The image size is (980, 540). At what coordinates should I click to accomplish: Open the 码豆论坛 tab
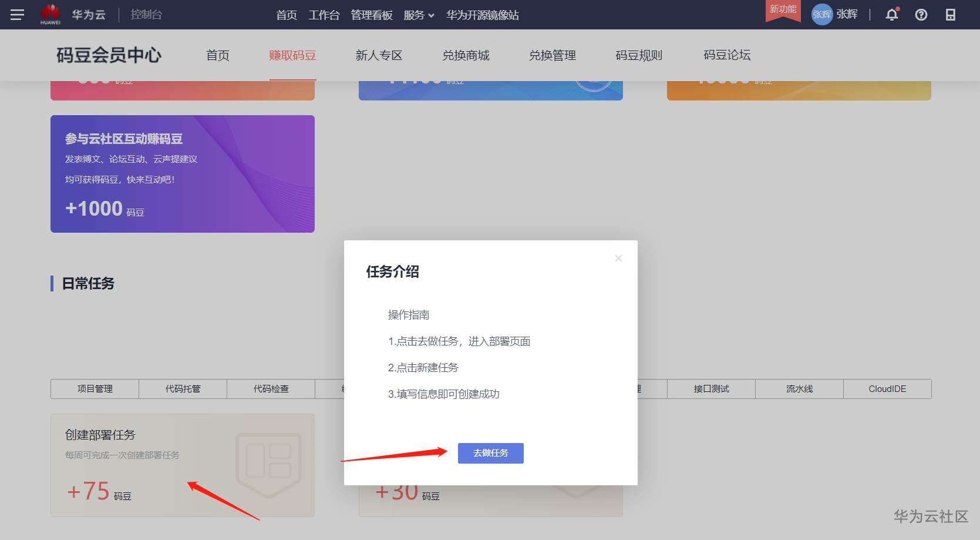click(728, 55)
